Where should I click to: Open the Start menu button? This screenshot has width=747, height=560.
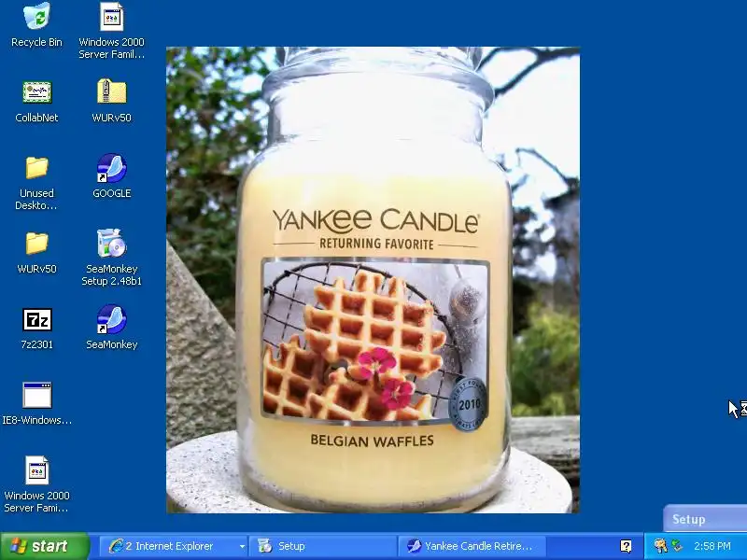(44, 546)
